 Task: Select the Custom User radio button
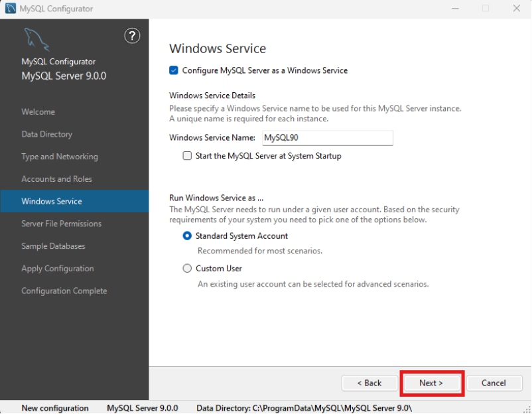click(x=187, y=269)
